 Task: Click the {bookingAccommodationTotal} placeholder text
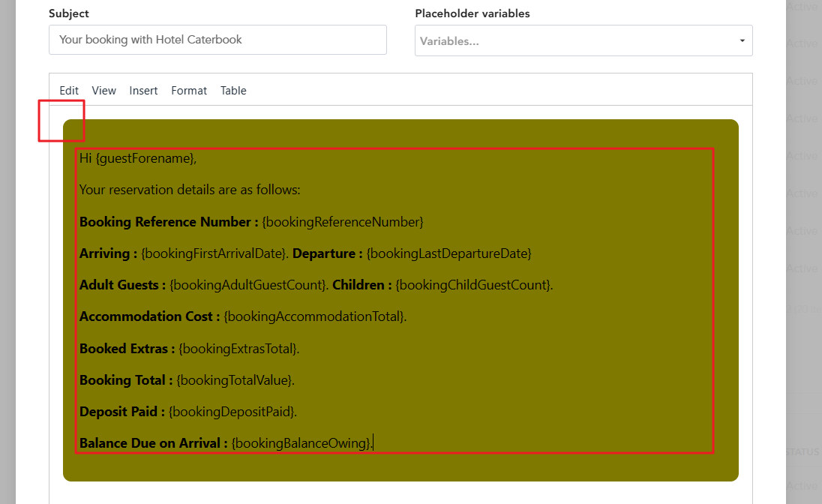pyautogui.click(x=313, y=316)
